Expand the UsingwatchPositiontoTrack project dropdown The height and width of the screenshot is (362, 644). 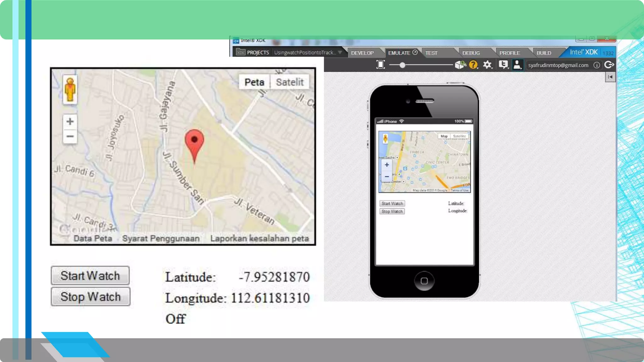click(340, 52)
